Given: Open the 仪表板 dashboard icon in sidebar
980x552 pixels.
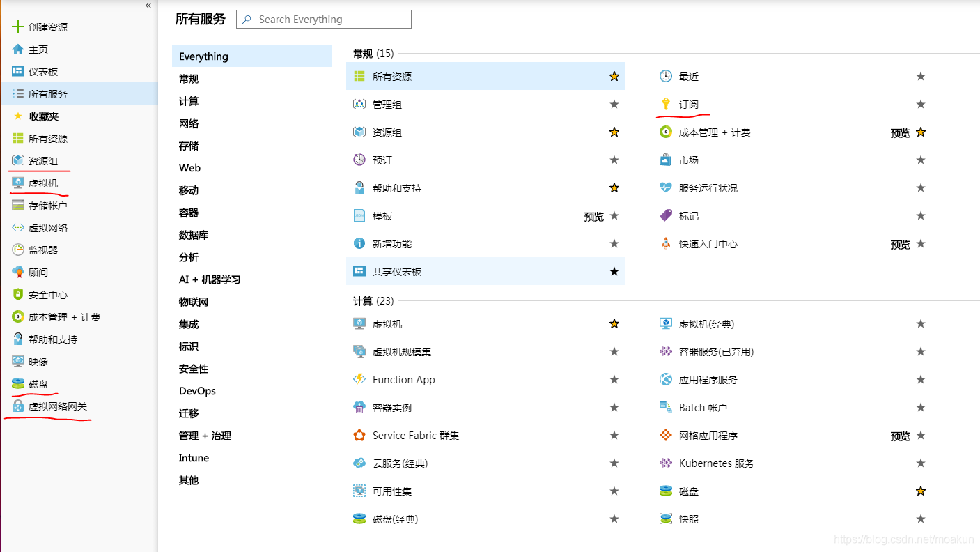Looking at the screenshot, I should click(x=18, y=72).
